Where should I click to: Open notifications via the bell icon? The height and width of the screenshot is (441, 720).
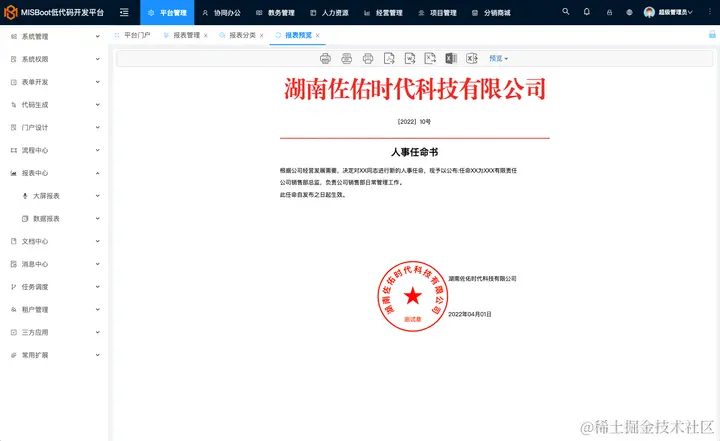click(x=587, y=11)
